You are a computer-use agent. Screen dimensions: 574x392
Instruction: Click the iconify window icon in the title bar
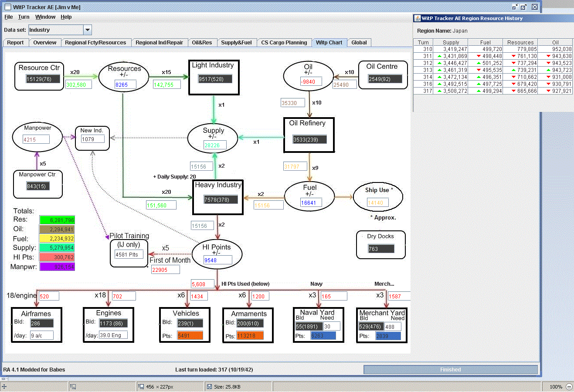(515, 7)
